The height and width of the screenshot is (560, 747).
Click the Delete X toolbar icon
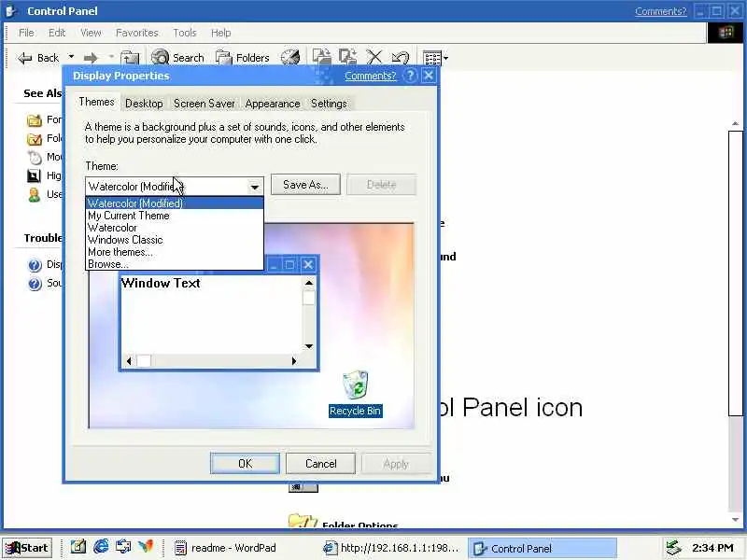pos(374,57)
